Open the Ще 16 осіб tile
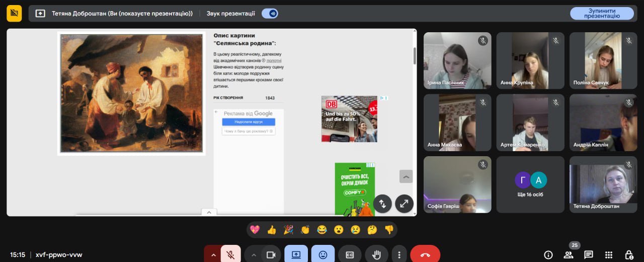 point(530,184)
